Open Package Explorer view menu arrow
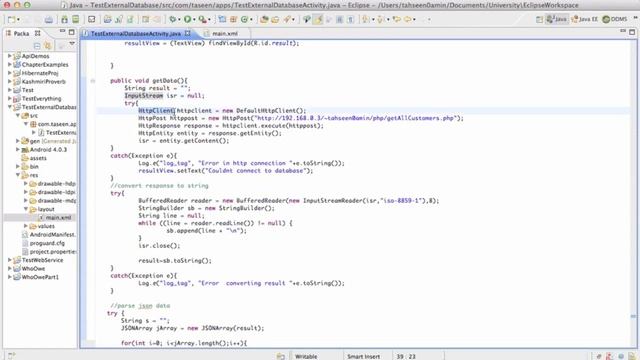Viewport: 640px width, 360px height. pos(72,44)
